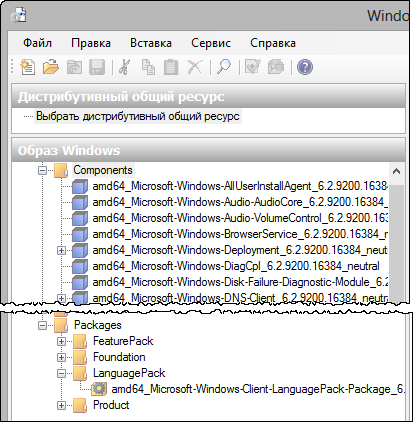Click the Copy toolbar icon
This screenshot has width=413, height=422.
pyautogui.click(x=148, y=67)
